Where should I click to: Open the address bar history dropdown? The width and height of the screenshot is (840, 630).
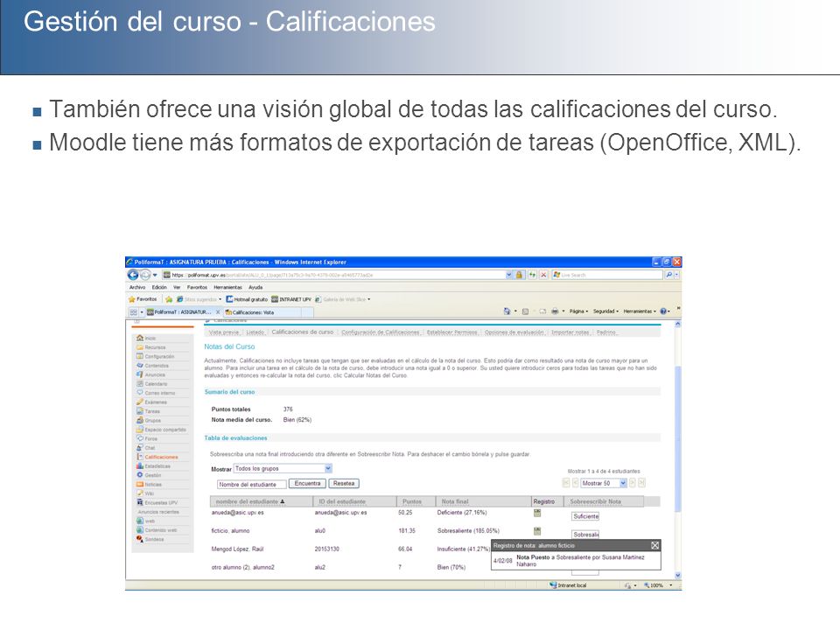pyautogui.click(x=509, y=275)
